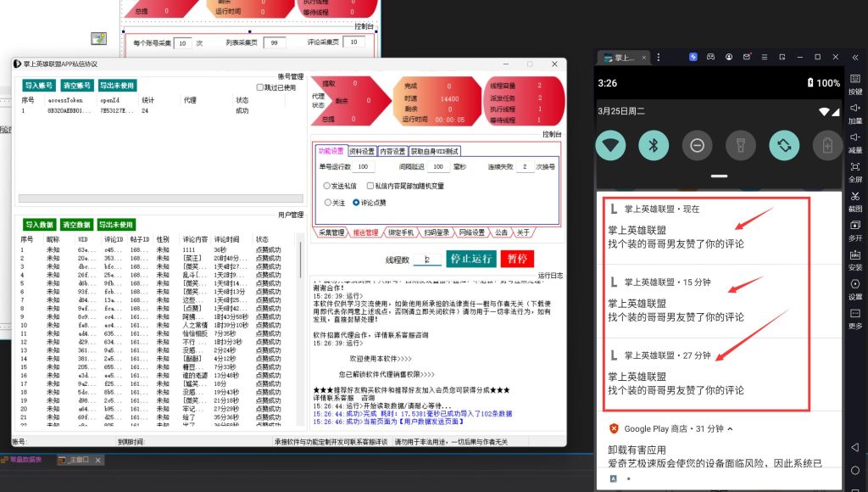Enable the 跳过已使用 checkbox
This screenshot has height=492, width=868.
click(x=259, y=87)
